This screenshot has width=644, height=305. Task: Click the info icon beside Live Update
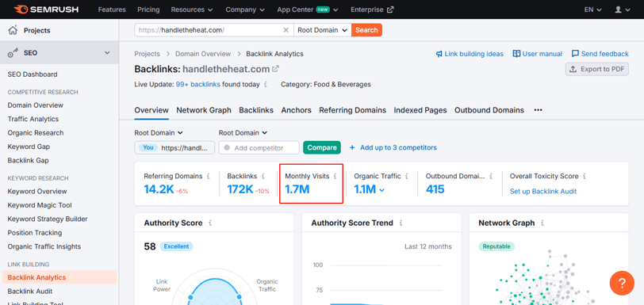pyautogui.click(x=266, y=85)
